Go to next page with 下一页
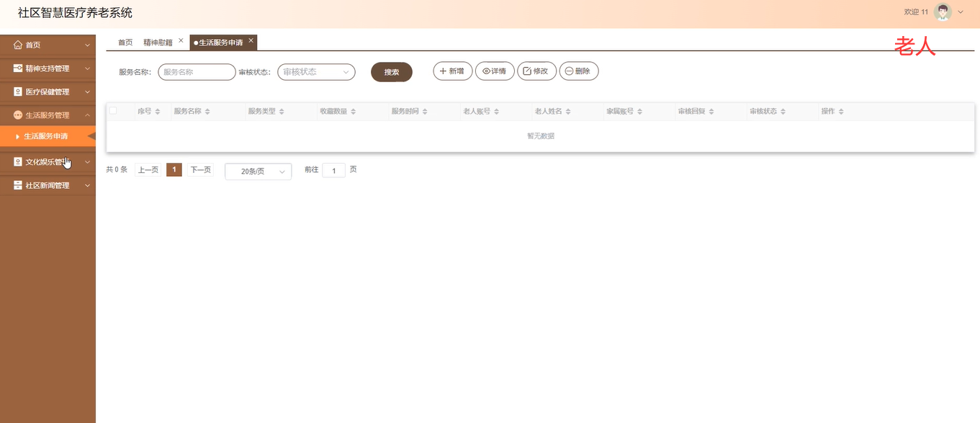Screen dimensions: 980x423 click(200, 170)
